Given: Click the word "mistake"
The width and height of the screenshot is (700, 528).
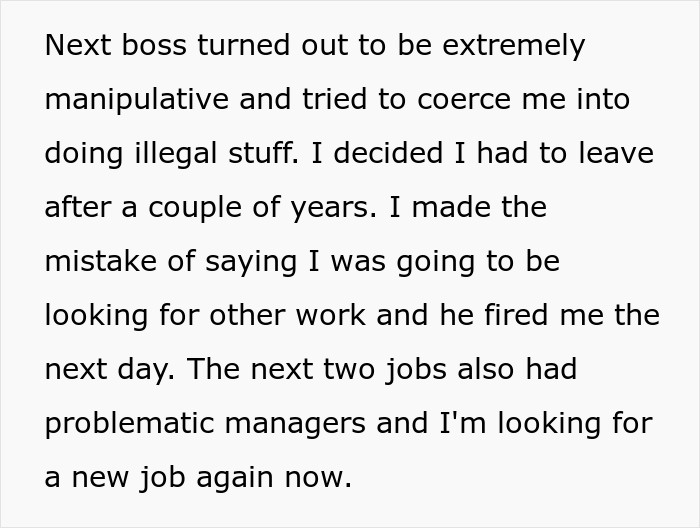Looking at the screenshot, I should 101,261.
